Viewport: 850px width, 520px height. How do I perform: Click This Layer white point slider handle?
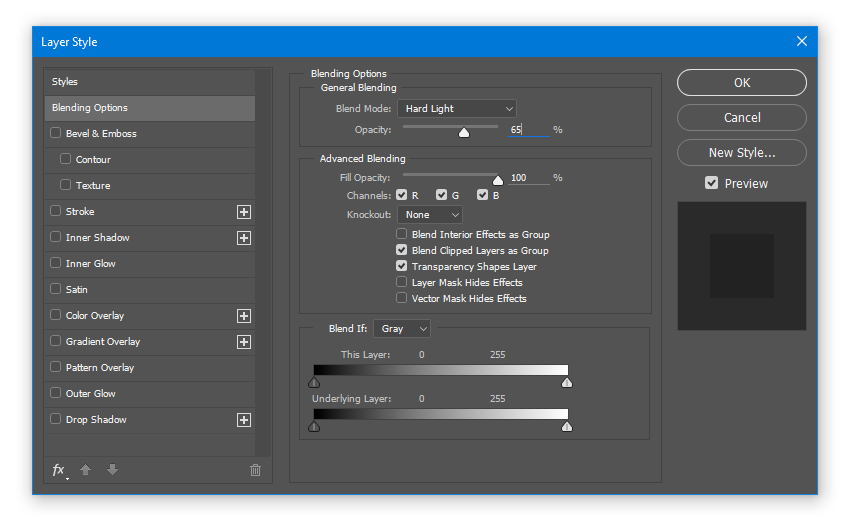pos(567,383)
